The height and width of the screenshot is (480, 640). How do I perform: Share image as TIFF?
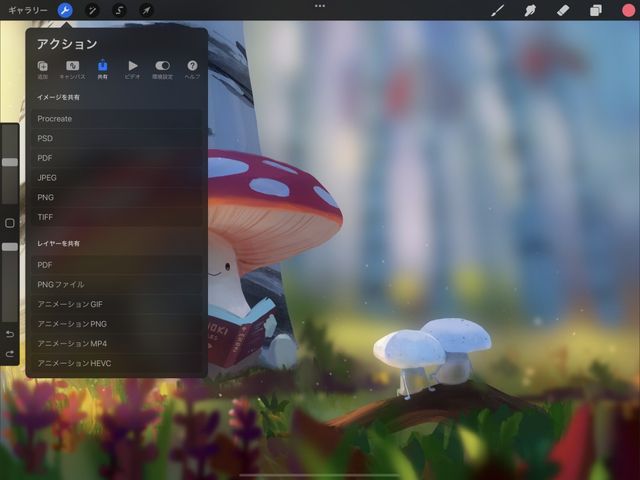tap(117, 217)
